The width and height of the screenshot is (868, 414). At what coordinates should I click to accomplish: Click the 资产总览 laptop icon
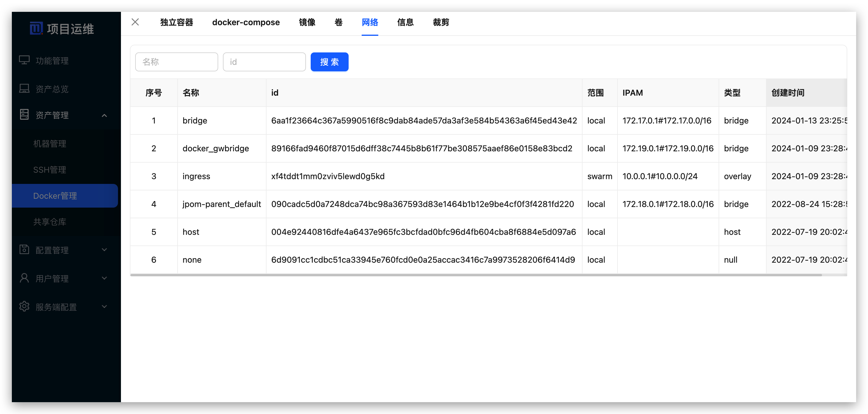[24, 89]
